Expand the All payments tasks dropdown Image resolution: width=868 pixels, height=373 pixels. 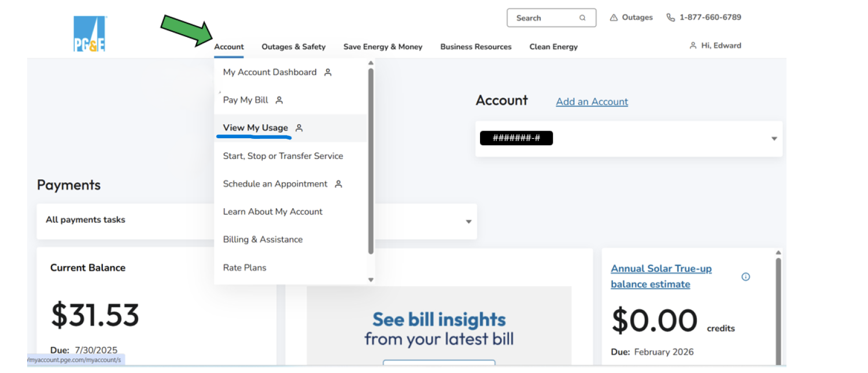point(257,221)
